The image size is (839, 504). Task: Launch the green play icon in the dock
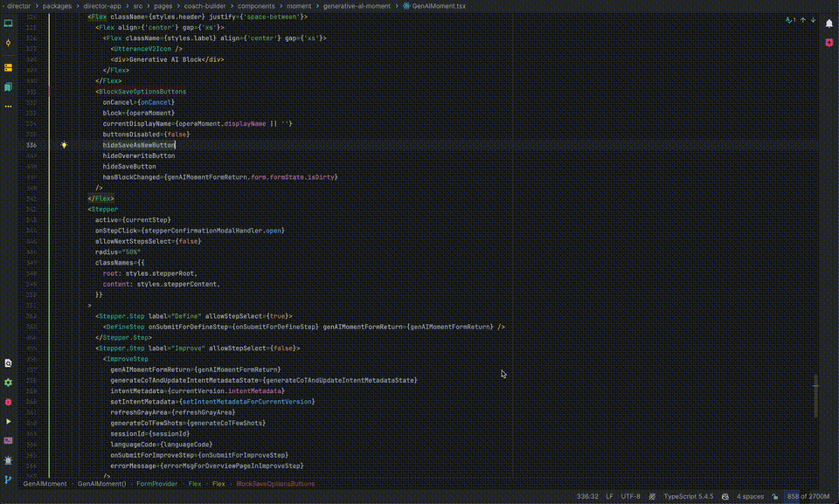9,422
